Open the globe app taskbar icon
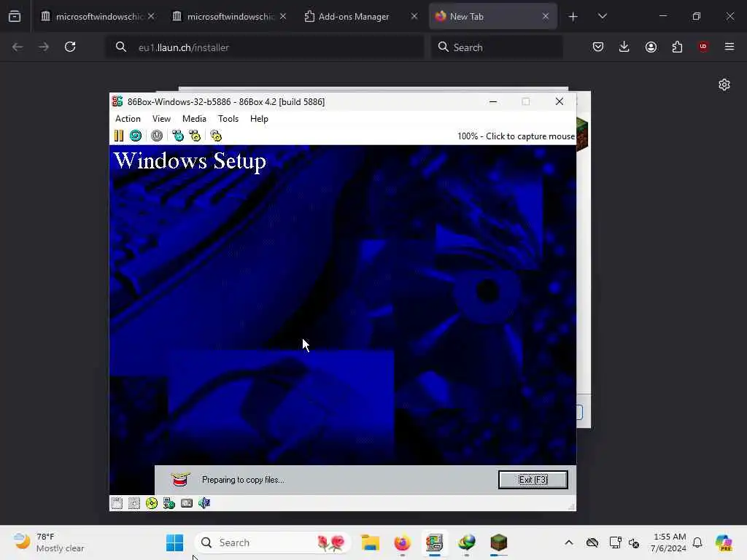 click(466, 542)
